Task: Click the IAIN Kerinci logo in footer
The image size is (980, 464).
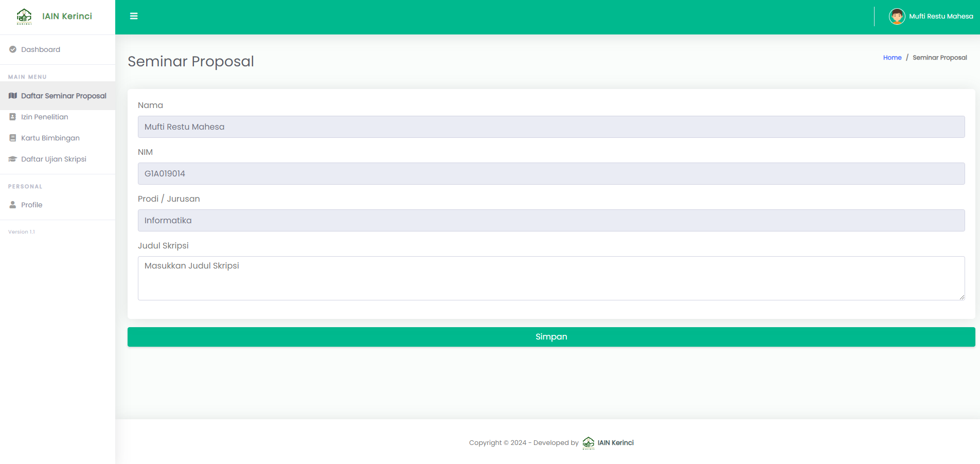Action: 589,443
